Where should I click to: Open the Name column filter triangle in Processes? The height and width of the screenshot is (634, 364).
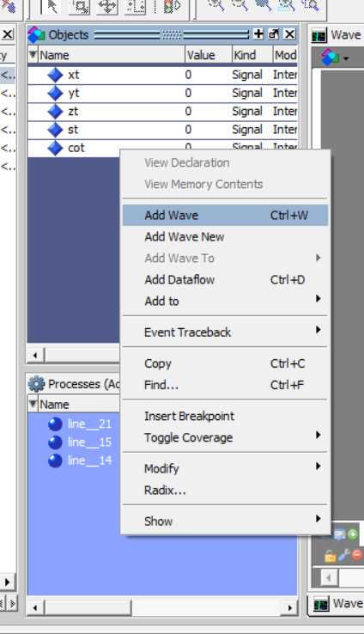(x=33, y=404)
